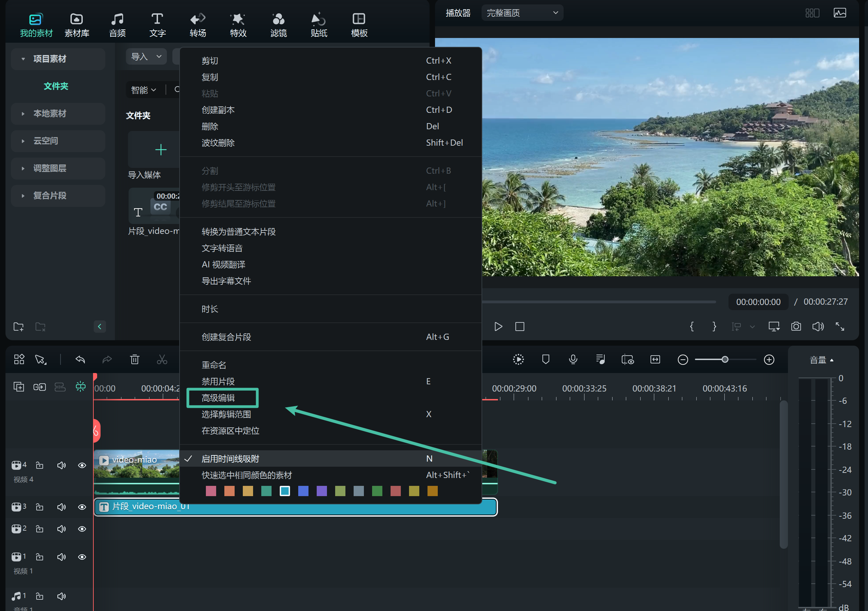Stop preview playback
The image size is (868, 611).
[520, 327]
